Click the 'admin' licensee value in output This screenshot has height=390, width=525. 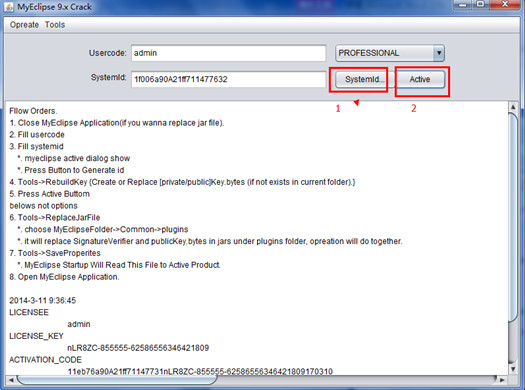tap(79, 324)
